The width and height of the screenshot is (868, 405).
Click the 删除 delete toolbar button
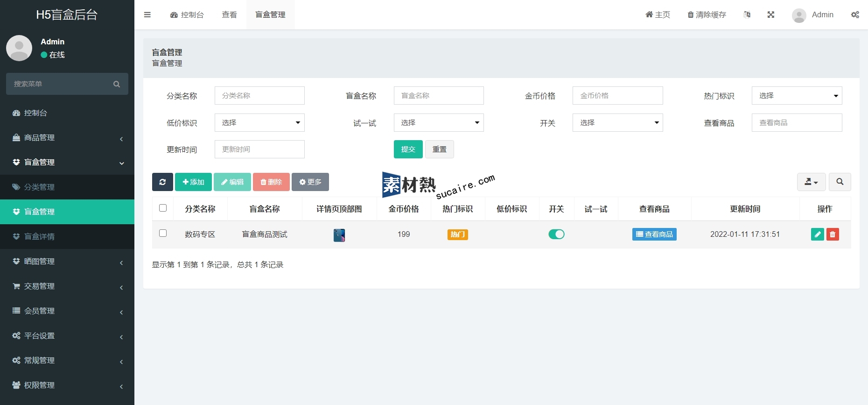271,182
